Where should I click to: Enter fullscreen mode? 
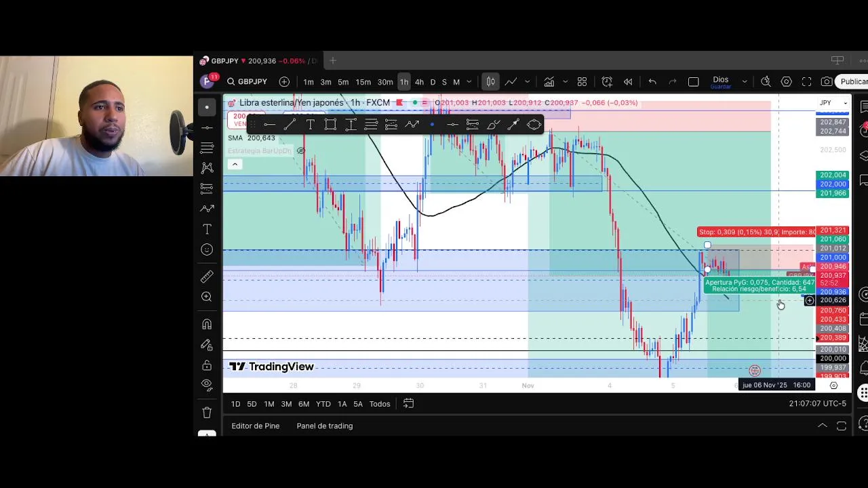point(806,82)
